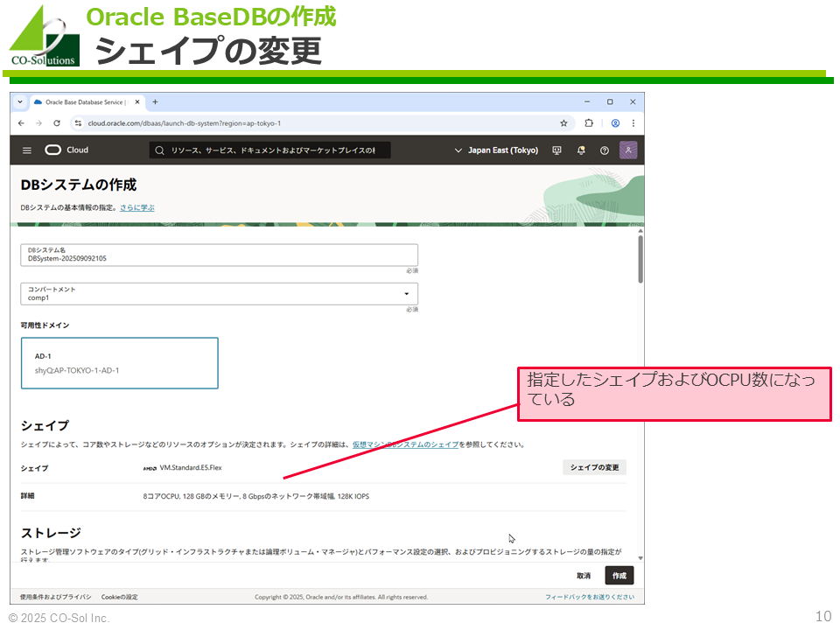840x630 pixels.
Task: Open the Cookieの設定 footer link
Action: 120,598
